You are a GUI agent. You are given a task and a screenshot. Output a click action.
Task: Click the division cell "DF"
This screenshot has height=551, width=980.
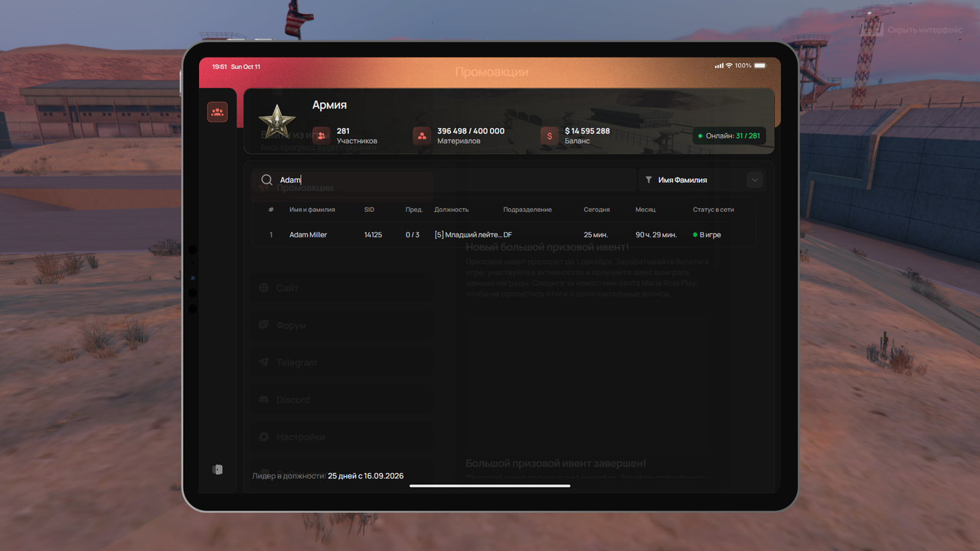(508, 235)
